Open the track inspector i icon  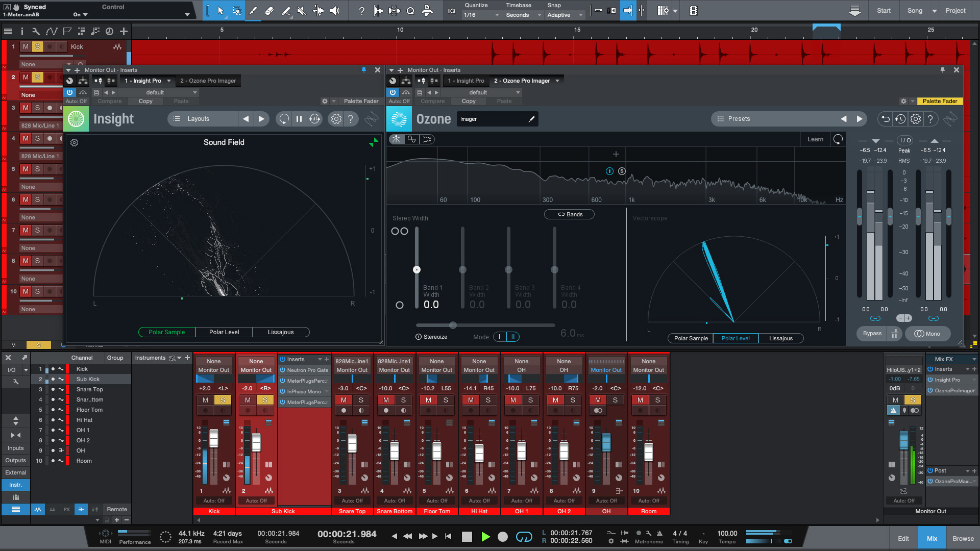point(22,32)
